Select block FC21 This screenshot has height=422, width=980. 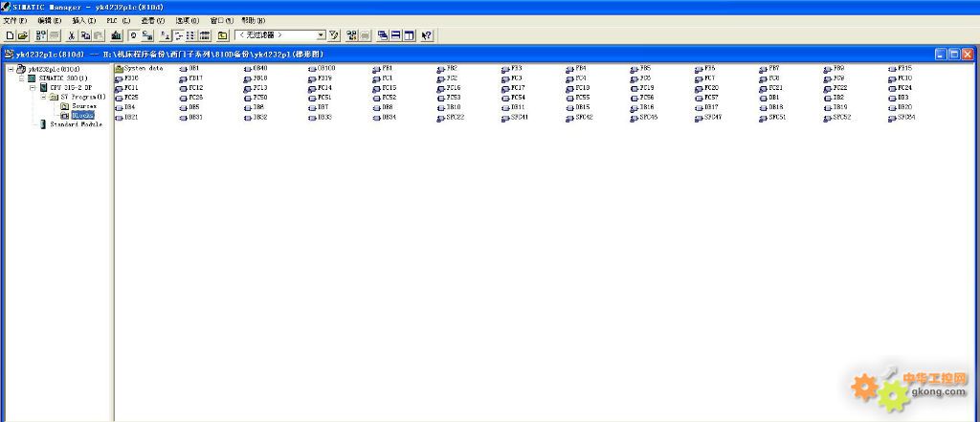pos(771,88)
